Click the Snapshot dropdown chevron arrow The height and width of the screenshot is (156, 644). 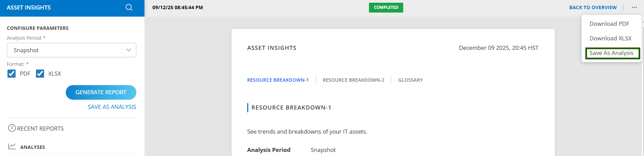coord(129,50)
